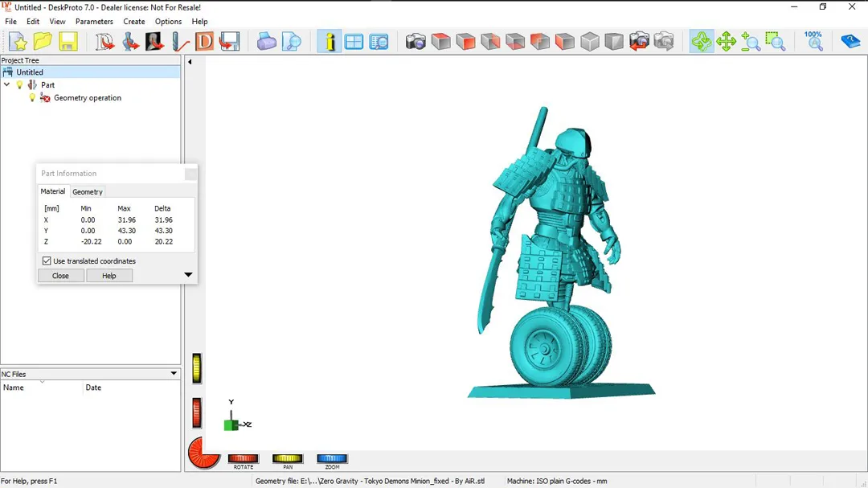The height and width of the screenshot is (488, 868).
Task: Click the red vertical thumbwheel on left edge
Action: point(197,413)
